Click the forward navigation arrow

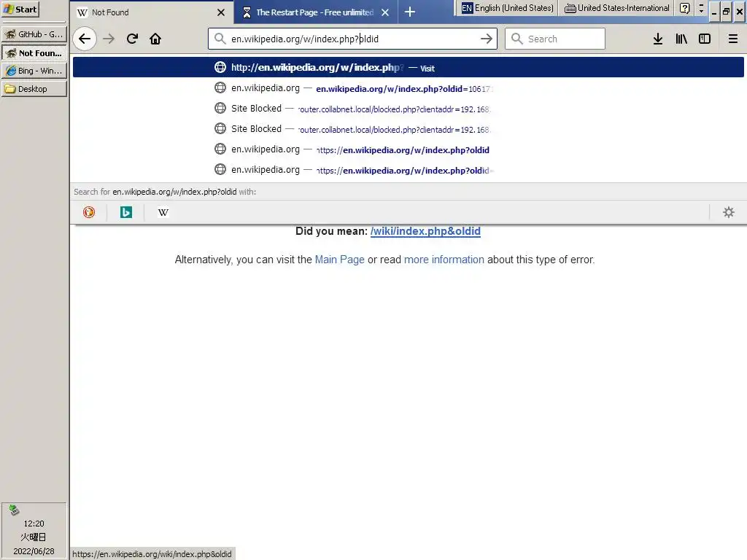pos(109,39)
